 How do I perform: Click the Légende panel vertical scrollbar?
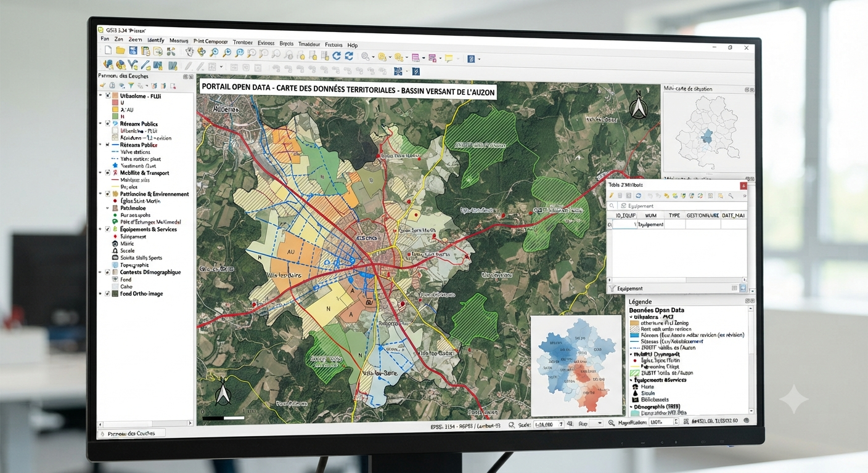click(751, 360)
